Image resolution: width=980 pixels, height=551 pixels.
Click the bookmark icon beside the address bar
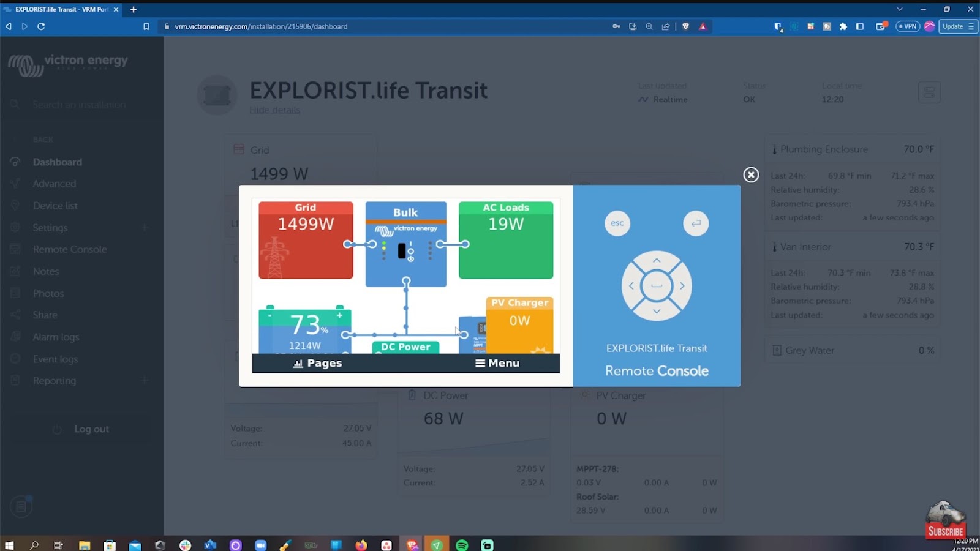[146, 26]
